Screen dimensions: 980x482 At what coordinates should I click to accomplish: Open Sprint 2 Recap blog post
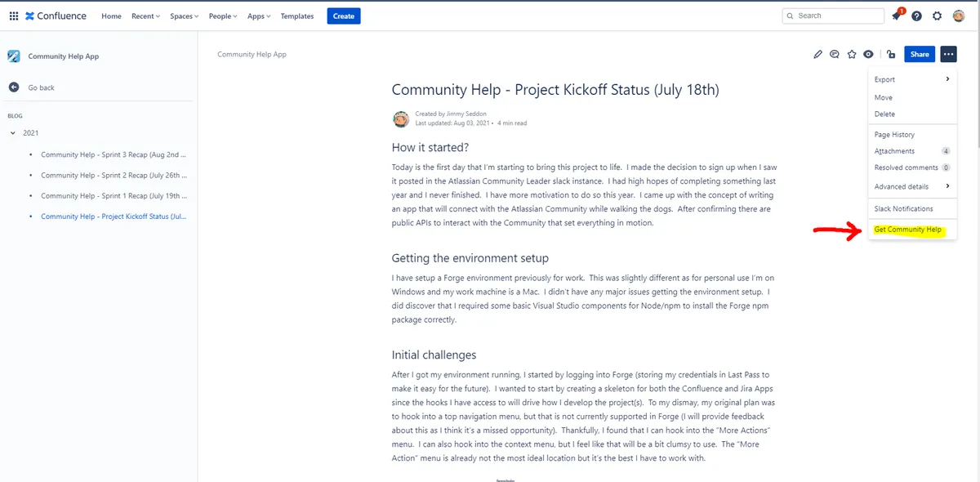114,175
